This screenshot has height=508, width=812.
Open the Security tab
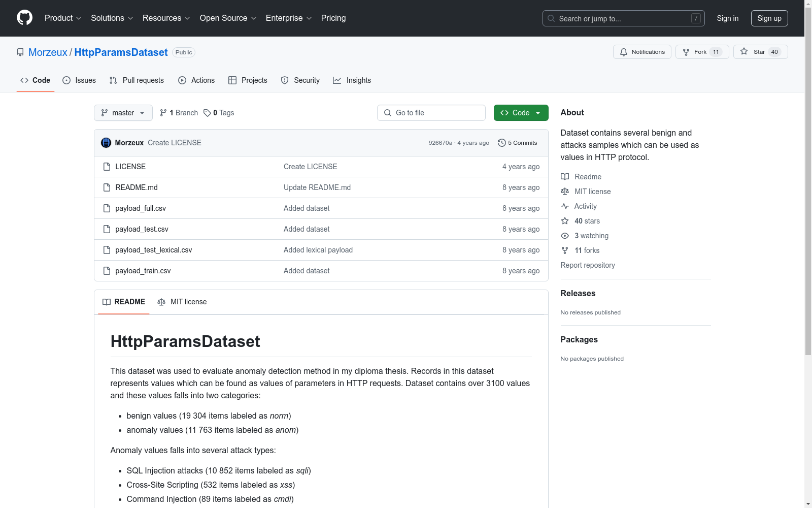(x=300, y=80)
